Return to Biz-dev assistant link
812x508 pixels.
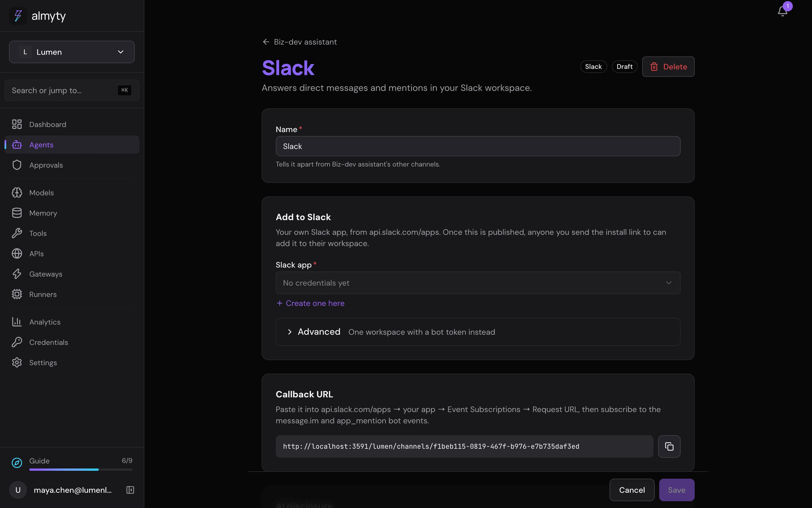pyautogui.click(x=305, y=42)
